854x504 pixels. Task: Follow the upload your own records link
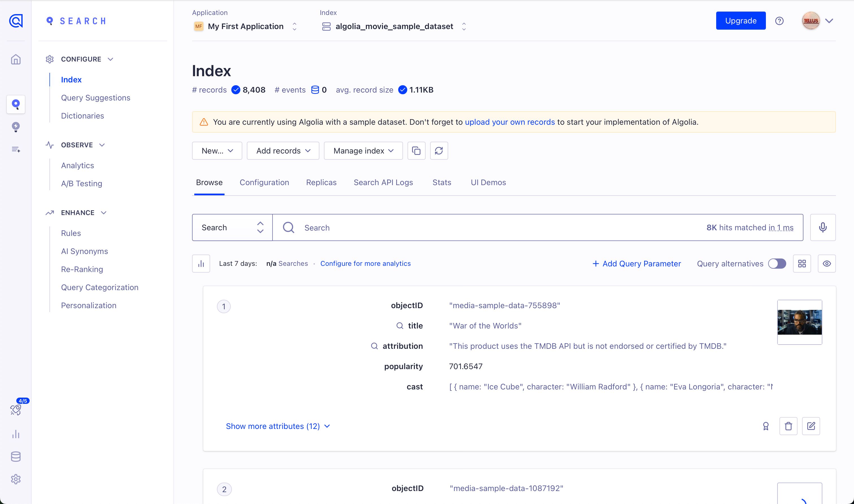(509, 122)
